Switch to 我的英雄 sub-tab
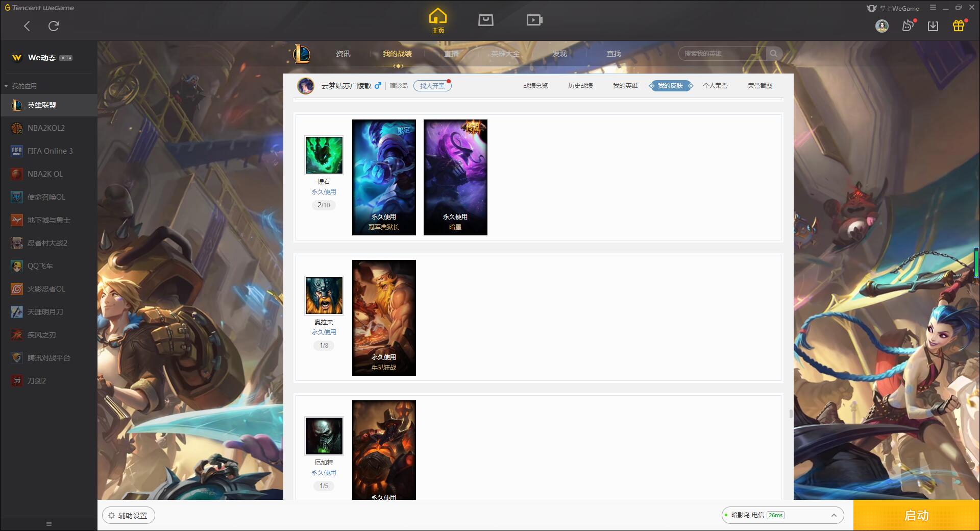980x531 pixels. pyautogui.click(x=625, y=86)
